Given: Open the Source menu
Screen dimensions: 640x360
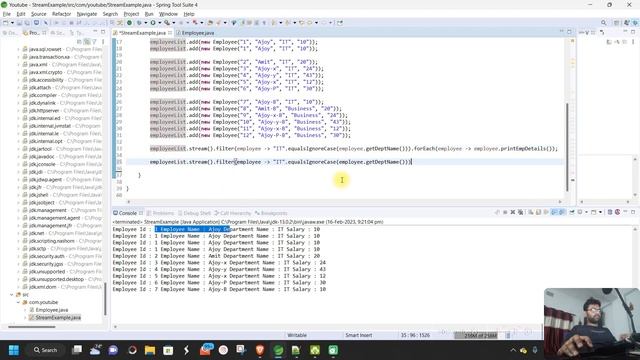Looking at the screenshot, I should [39, 14].
